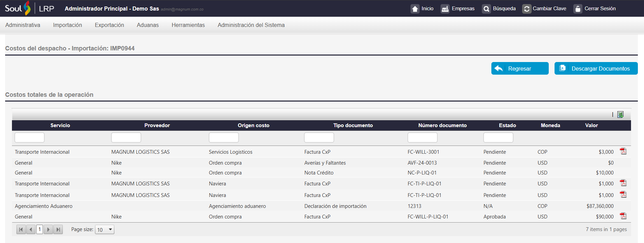Sort by Tipo documento column header
Image resolution: width=644 pixels, height=243 pixels.
coord(353,125)
